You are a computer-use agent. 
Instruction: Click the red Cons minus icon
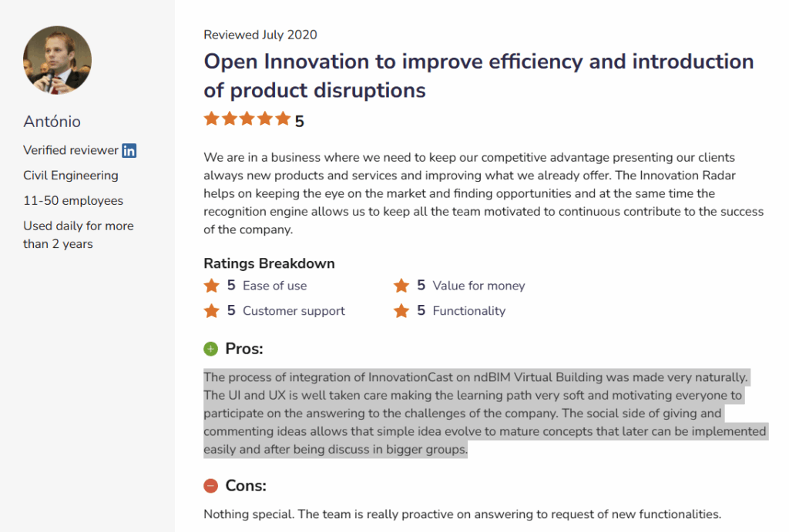point(211,486)
